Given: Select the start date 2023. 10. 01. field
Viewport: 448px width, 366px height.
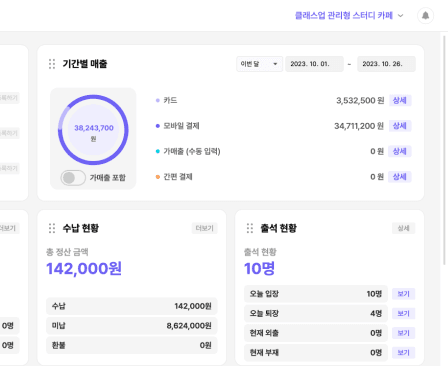Looking at the screenshot, I should [314, 64].
